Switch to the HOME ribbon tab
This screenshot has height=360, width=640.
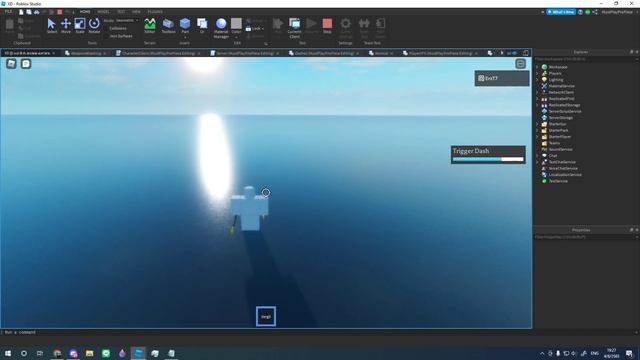(x=85, y=12)
